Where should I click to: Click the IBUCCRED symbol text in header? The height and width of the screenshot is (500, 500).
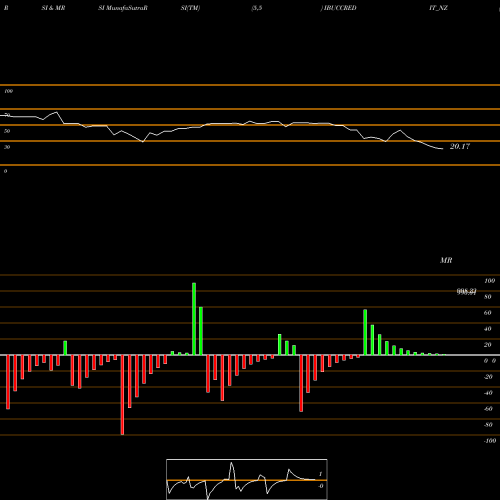point(340,8)
